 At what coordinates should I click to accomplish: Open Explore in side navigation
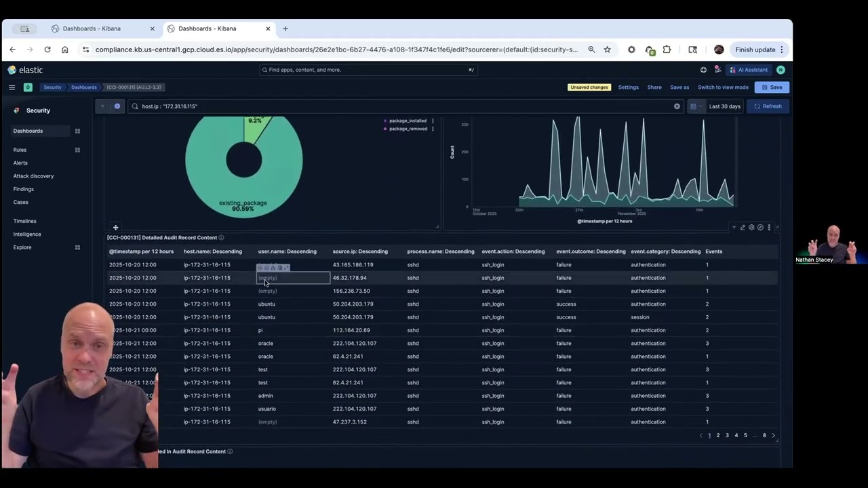[22, 247]
